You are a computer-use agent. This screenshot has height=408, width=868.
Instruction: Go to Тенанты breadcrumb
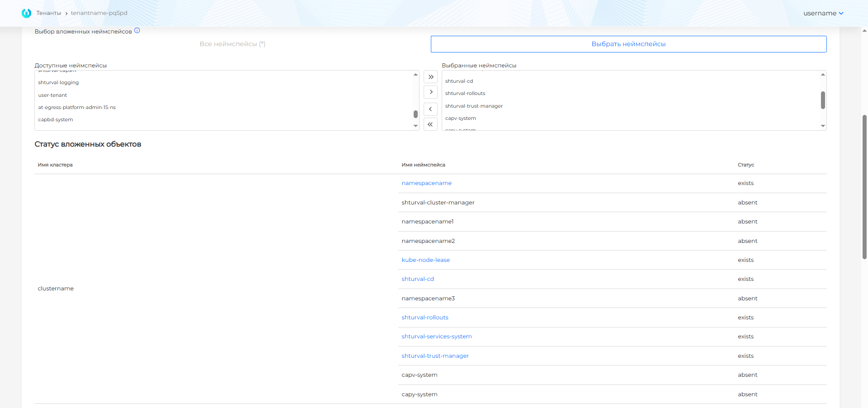click(48, 13)
